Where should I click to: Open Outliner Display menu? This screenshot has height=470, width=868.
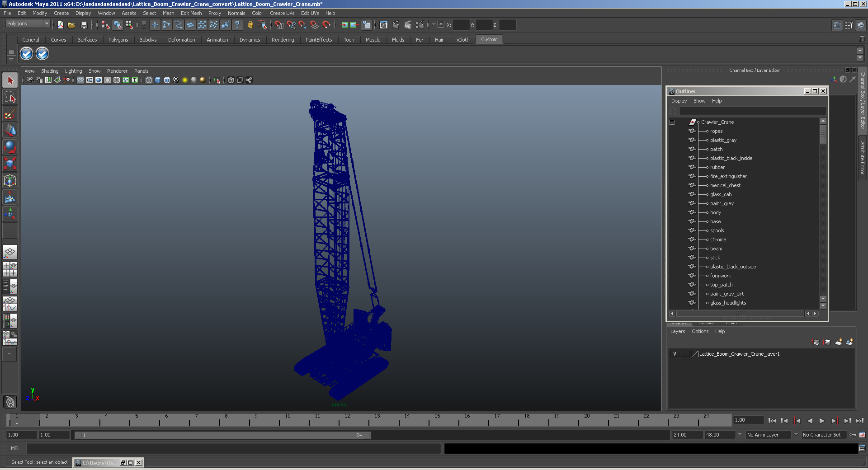(x=679, y=101)
